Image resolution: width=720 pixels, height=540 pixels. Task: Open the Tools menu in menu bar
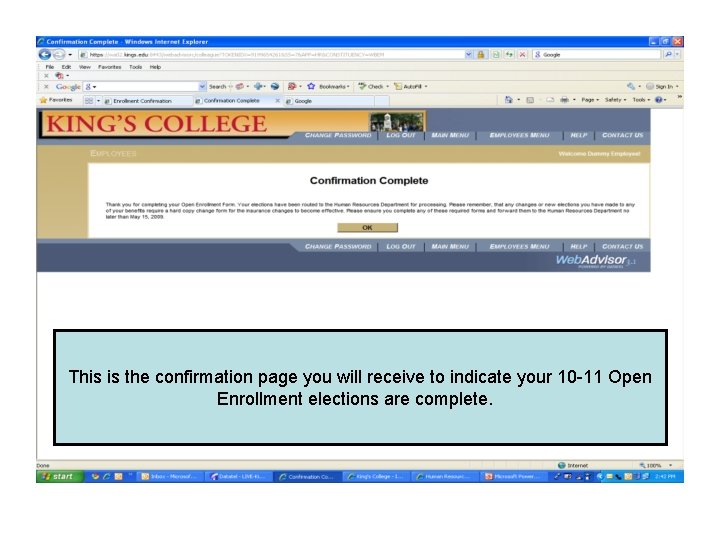135,67
